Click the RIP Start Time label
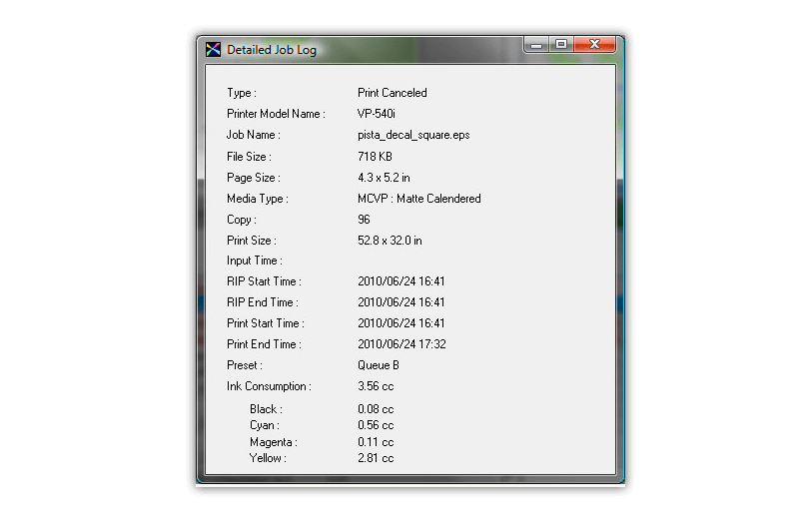The image size is (799, 532). [264, 281]
